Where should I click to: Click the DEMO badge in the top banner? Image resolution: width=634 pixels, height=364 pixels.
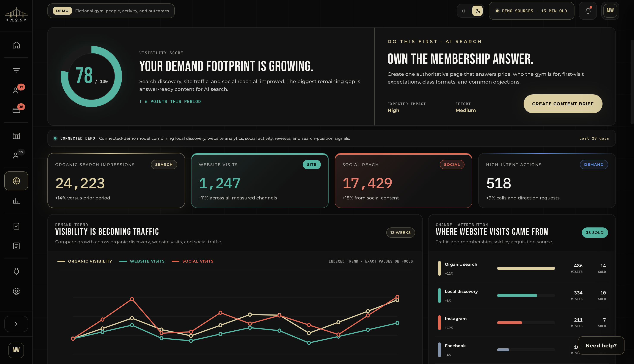[x=62, y=11]
